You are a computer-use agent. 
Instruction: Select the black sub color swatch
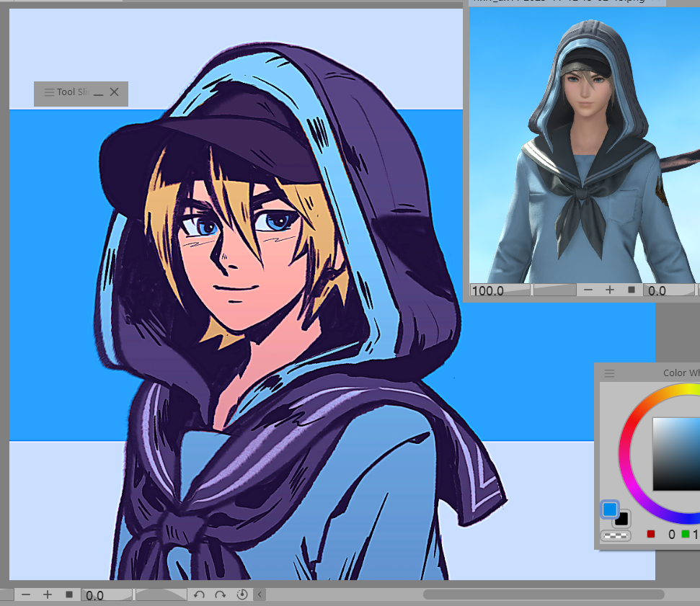623,520
